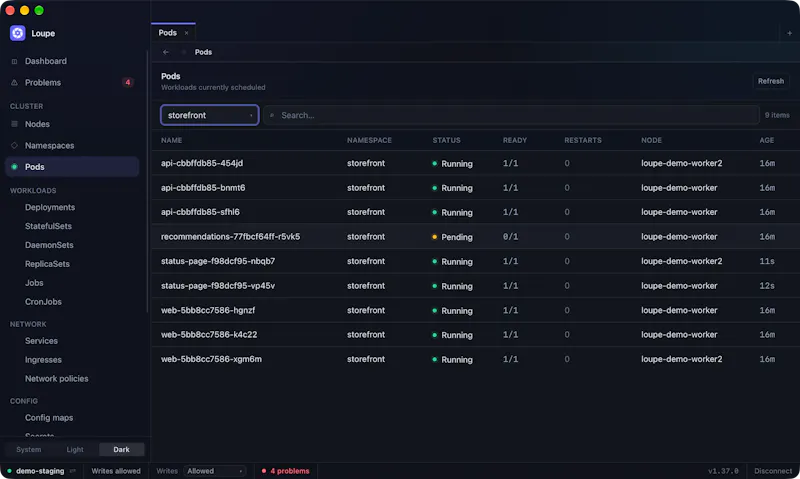Click the green connection dot for demo-staging
Screen dimensions: 800x479
pos(10,471)
